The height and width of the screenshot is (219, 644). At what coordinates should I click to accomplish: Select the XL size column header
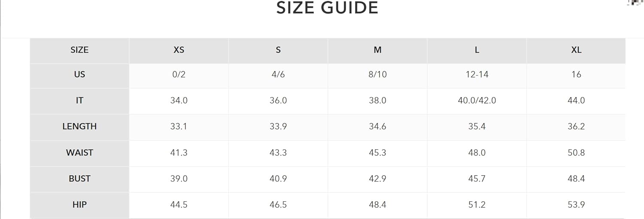click(x=576, y=50)
